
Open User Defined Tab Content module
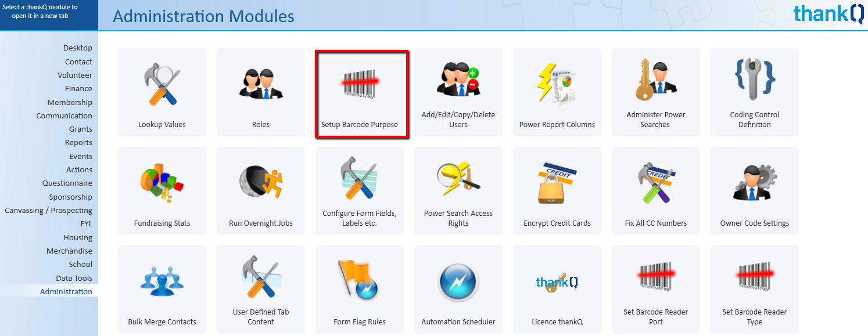pyautogui.click(x=261, y=290)
